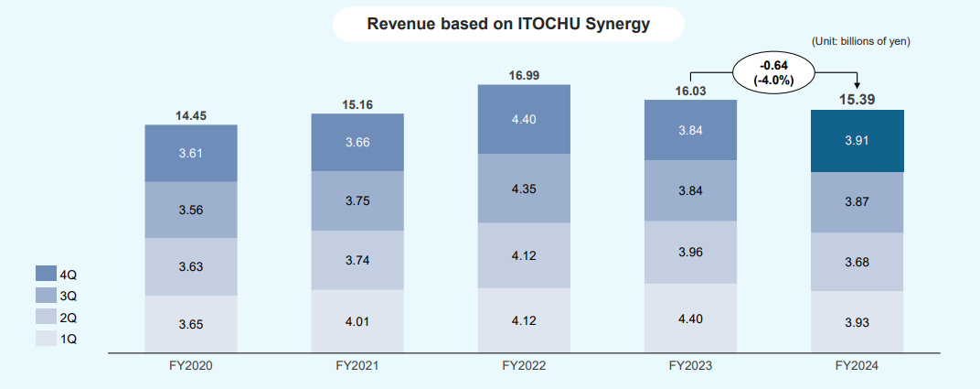Viewport: 980px width, 389px height.
Task: Click the 1Q legend color swatch
Action: (x=46, y=339)
